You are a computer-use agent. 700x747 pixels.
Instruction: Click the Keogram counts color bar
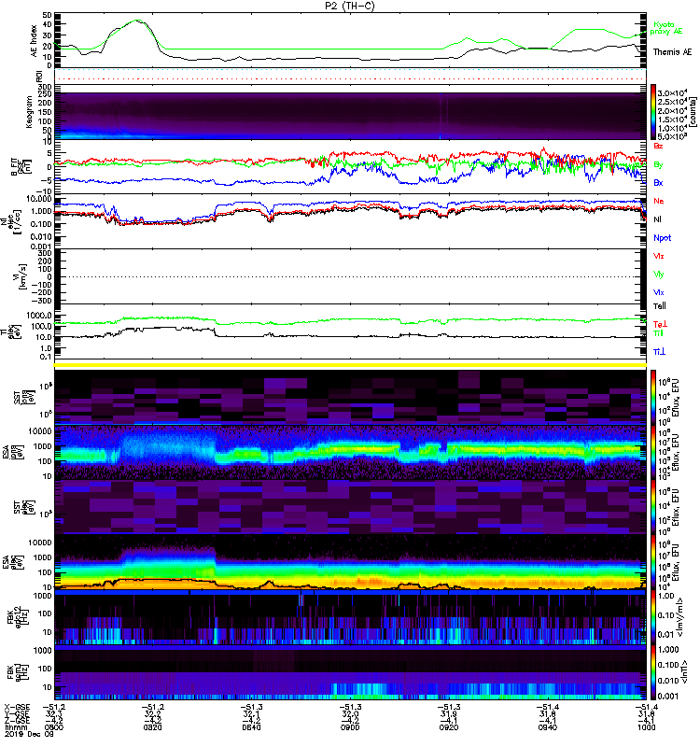click(653, 112)
